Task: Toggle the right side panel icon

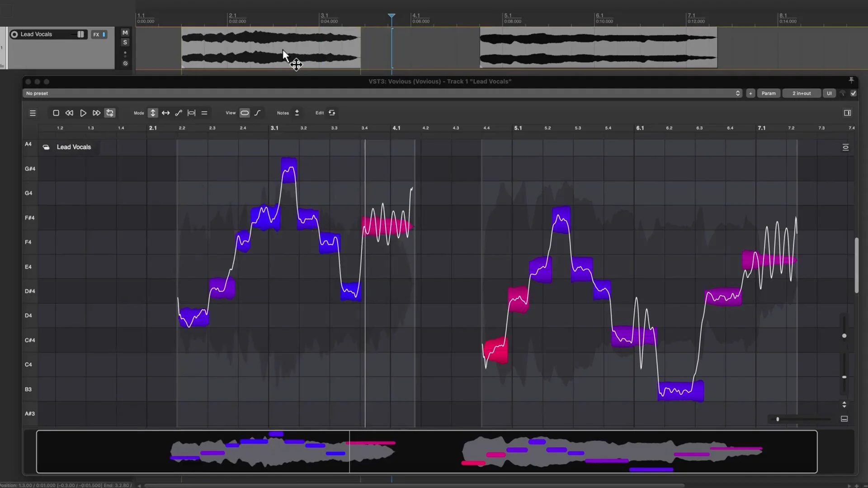Action: (848, 113)
